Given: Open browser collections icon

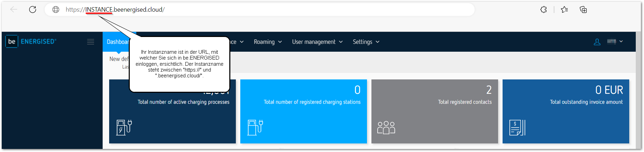Looking at the screenshot, I should point(583,10).
